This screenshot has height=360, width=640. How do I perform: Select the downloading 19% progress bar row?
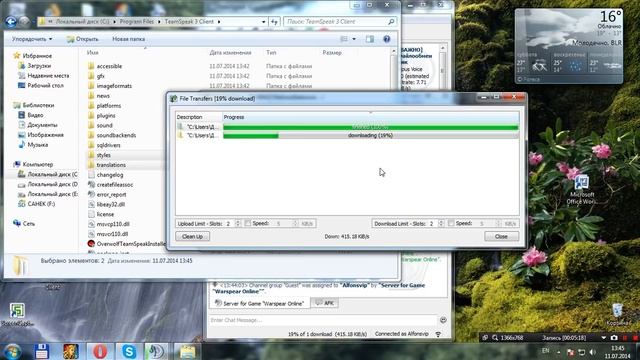click(370, 136)
